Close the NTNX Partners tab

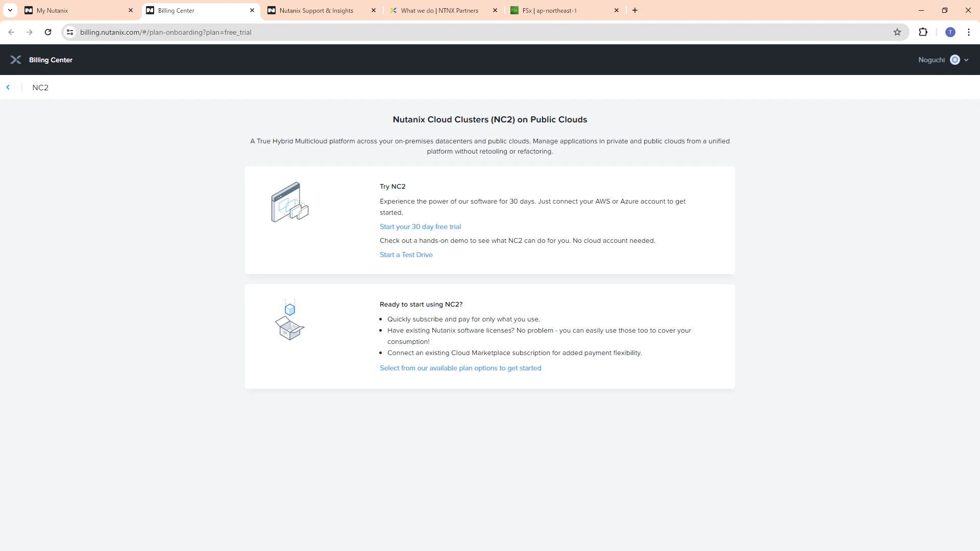[495, 10]
